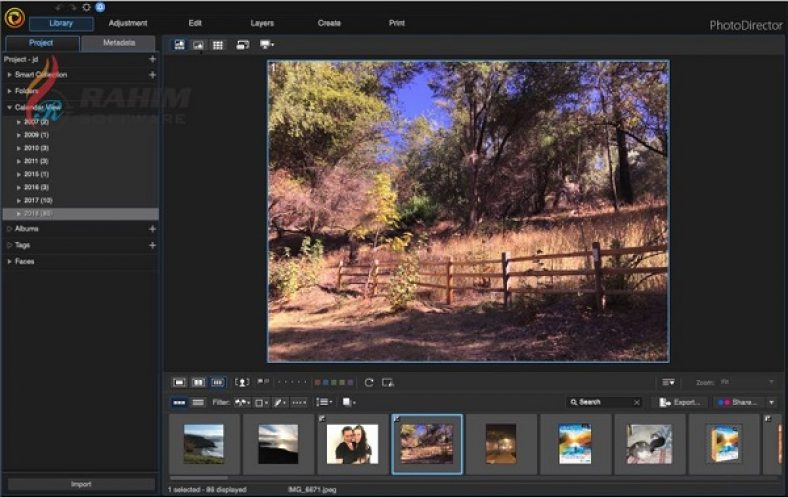
Task: Pick the red color label swatch
Action: click(x=318, y=382)
